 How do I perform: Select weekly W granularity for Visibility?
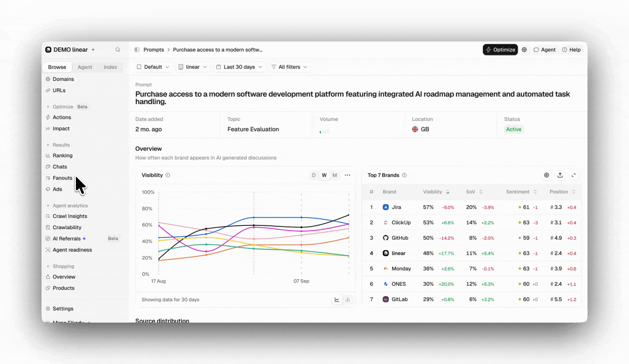click(324, 175)
